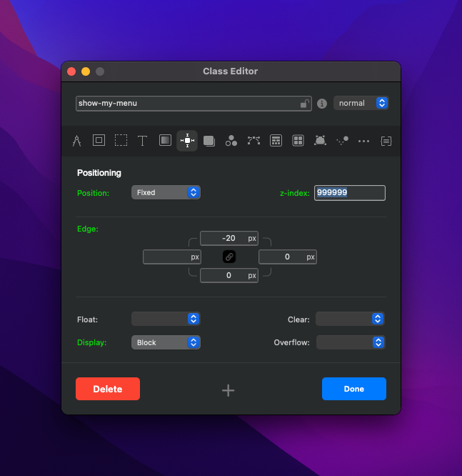The width and height of the screenshot is (462, 476).
Task: Click the info icon beside class name
Action: click(322, 104)
